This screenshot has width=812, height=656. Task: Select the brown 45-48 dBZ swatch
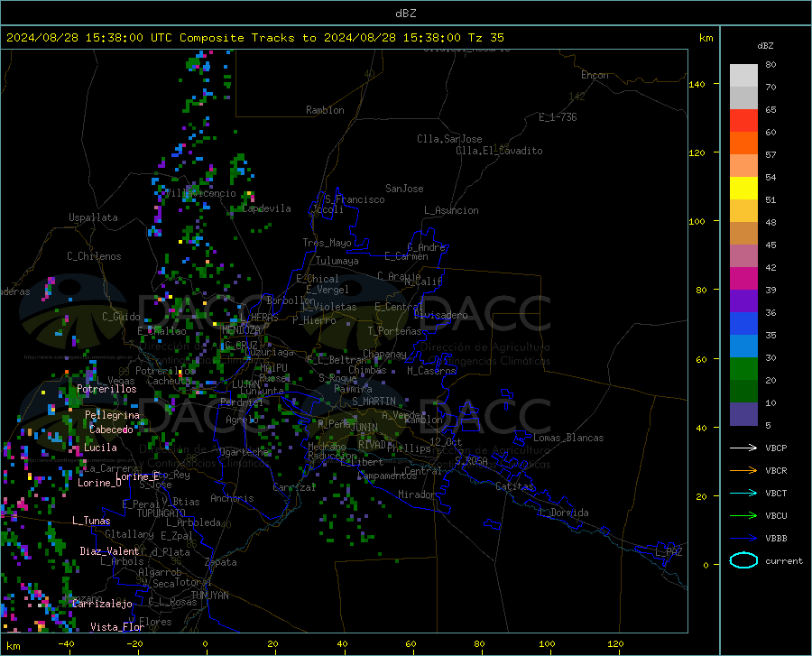pos(743,233)
